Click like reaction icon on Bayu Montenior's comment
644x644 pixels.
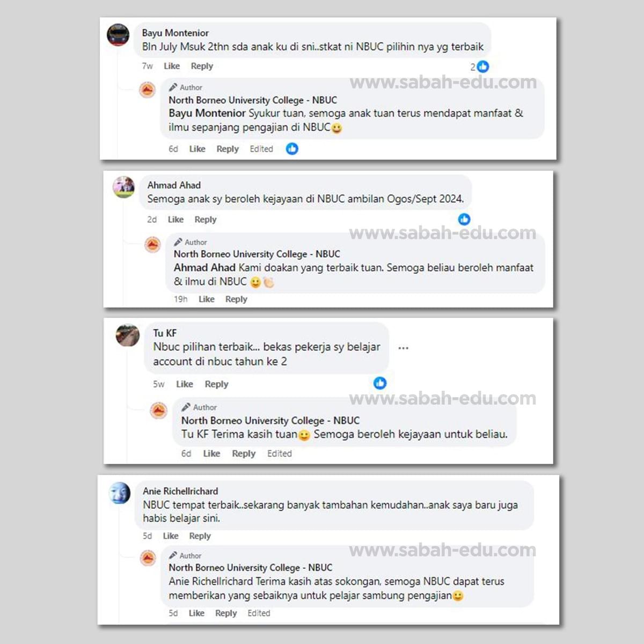coord(483,67)
